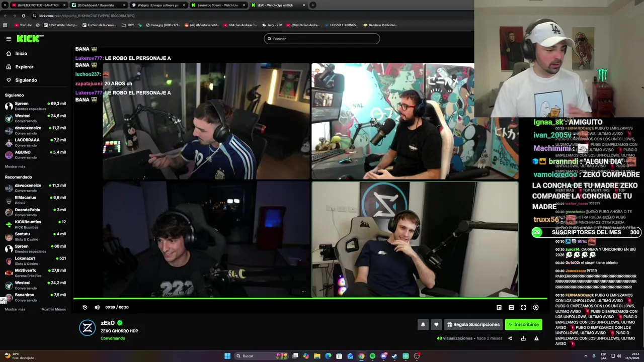Reload the page in the browser

pyautogui.click(x=23, y=16)
